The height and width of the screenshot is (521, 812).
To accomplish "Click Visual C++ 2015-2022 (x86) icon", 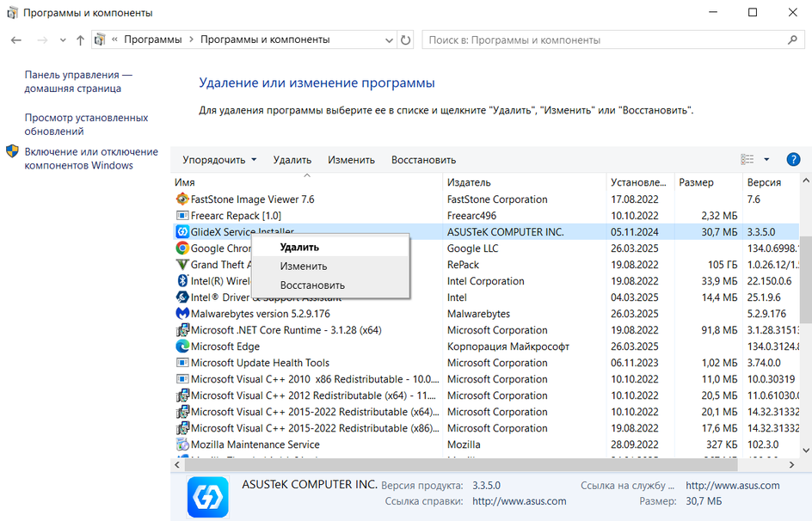I will pyautogui.click(x=182, y=428).
